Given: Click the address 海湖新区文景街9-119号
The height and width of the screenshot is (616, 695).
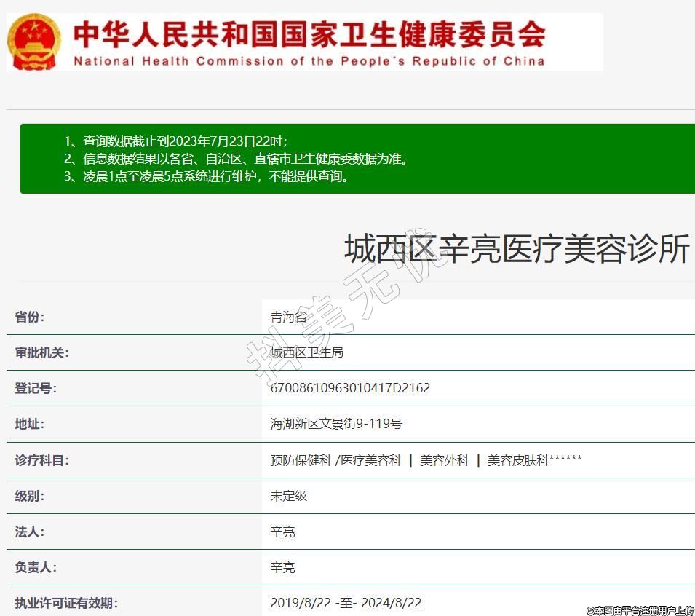Looking at the screenshot, I should click(336, 424).
